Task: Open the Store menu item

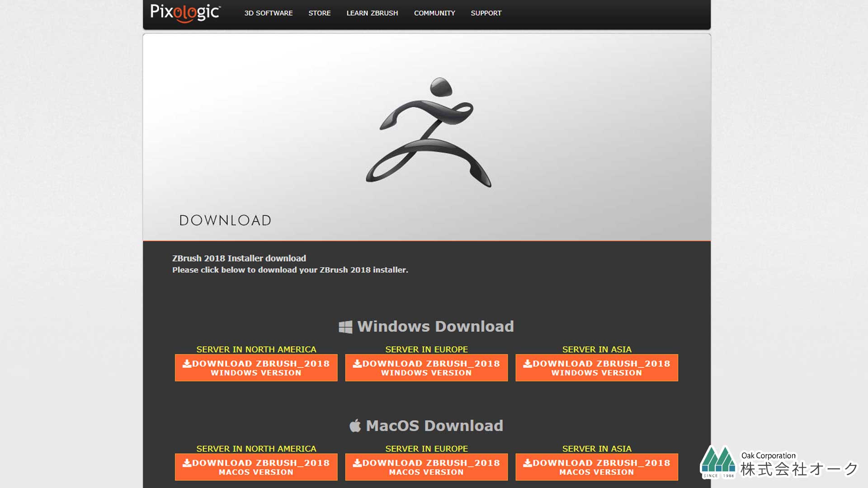Action: coord(320,13)
